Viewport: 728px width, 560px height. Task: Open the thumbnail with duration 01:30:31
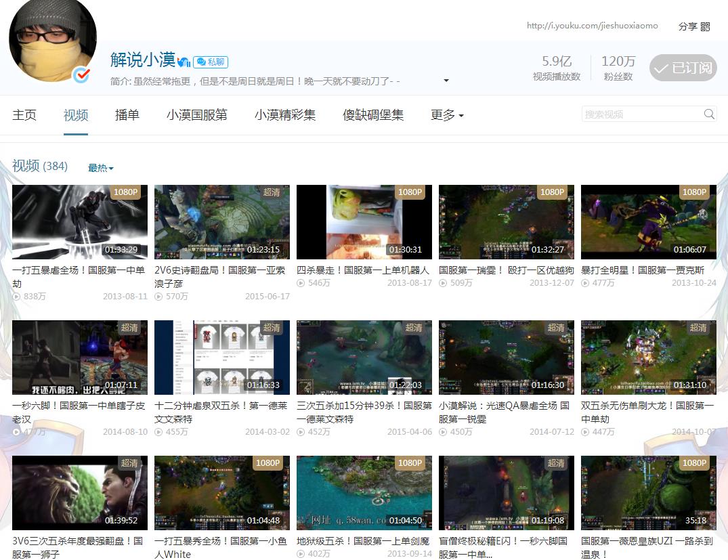tap(364, 222)
